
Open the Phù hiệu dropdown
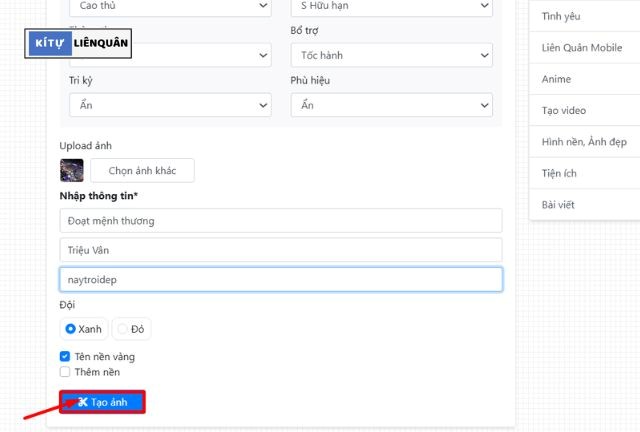click(x=390, y=104)
